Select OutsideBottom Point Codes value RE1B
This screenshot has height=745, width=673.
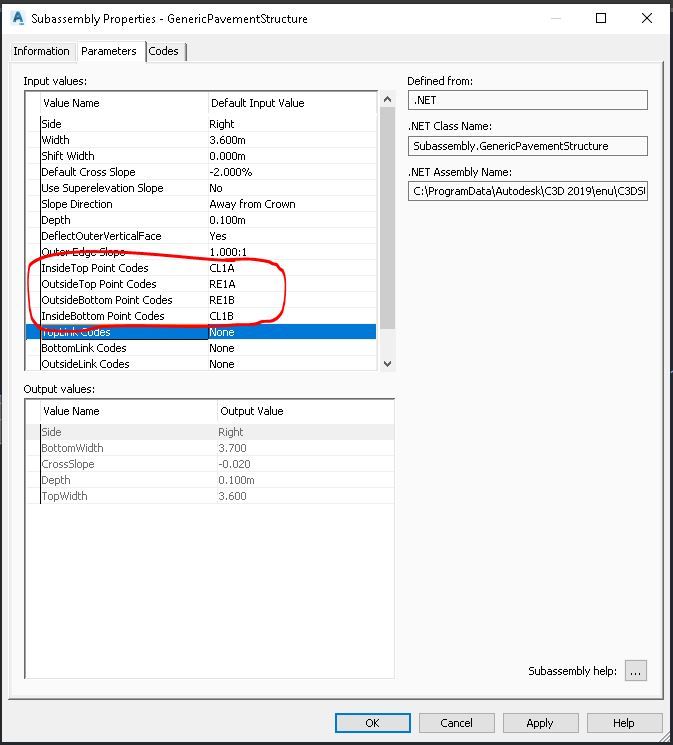pos(292,300)
